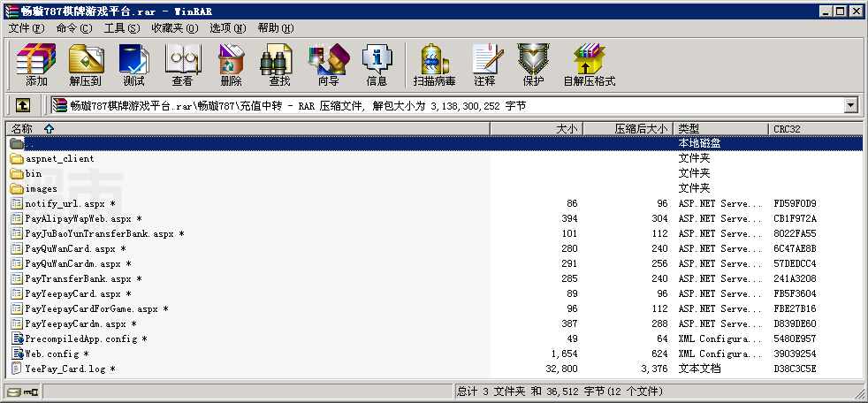Select the PayYeepayCardForGame.aspx file
868x403 pixels.
(97, 308)
